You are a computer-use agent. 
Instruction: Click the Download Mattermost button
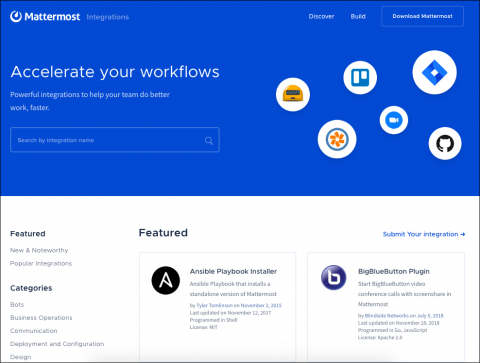coord(422,16)
